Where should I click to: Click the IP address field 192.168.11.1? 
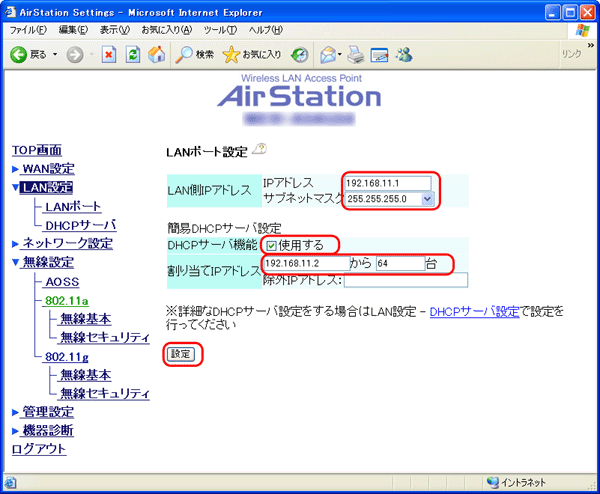coord(388,183)
